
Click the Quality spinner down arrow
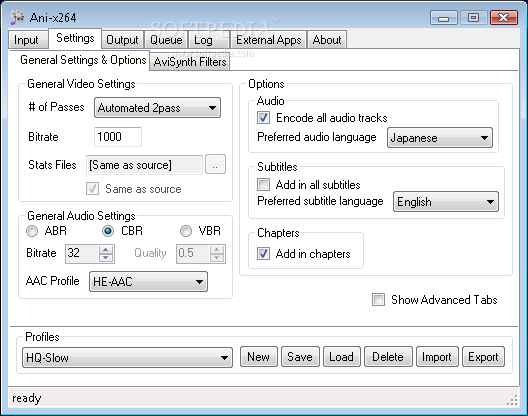[217, 258]
